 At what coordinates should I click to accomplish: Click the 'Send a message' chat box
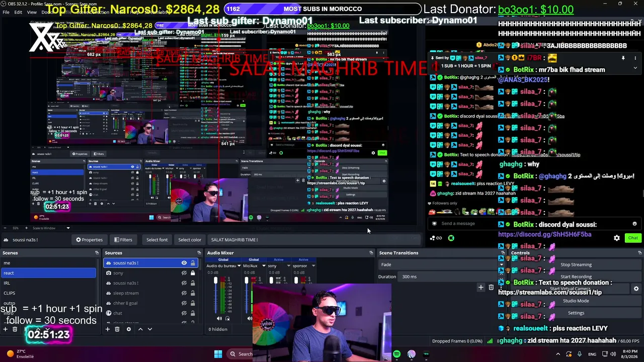click(533, 224)
